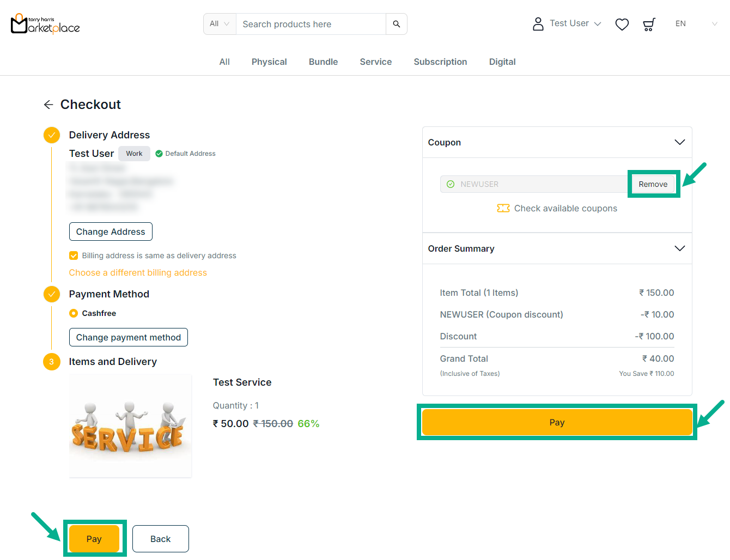Select the Cashfree radio button

click(x=74, y=313)
